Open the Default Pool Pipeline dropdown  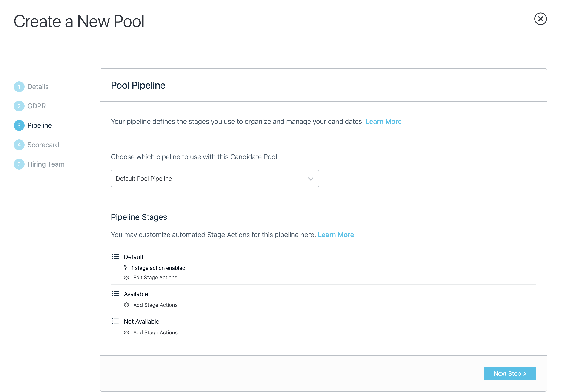(x=215, y=179)
